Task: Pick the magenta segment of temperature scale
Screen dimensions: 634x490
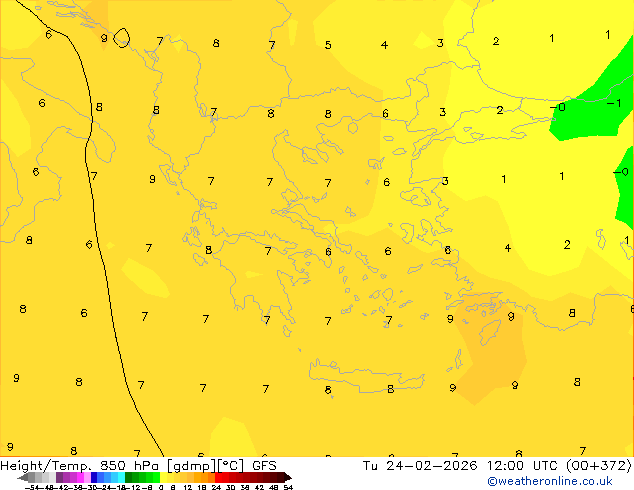Action: pos(72,478)
